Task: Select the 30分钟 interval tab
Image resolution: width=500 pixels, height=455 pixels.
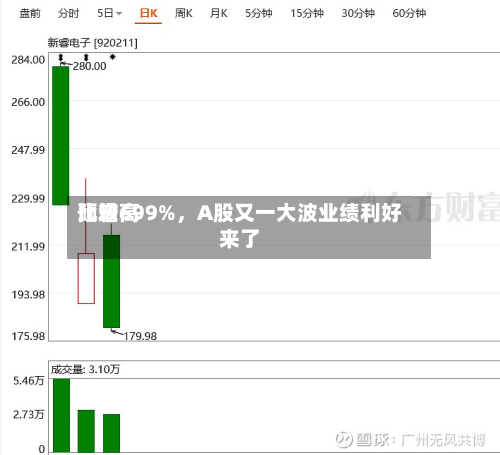Action: [x=358, y=13]
